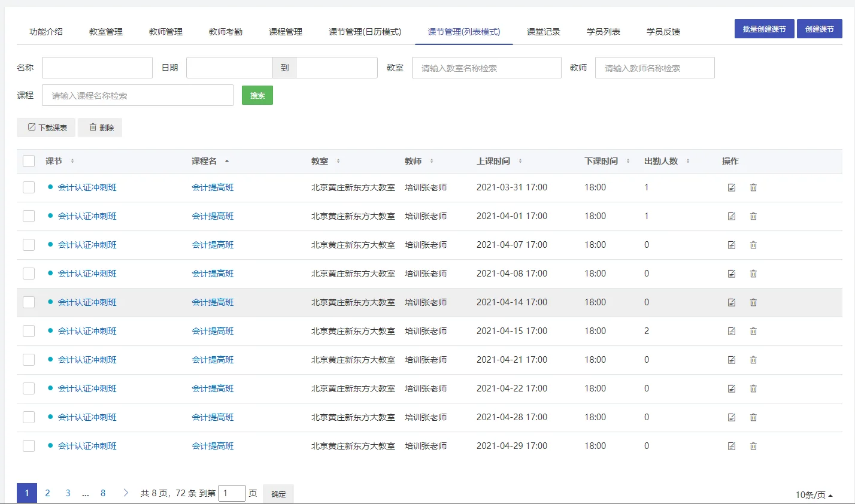Viewport: 855px width, 504px height.
Task: Delete the 2021-04-22 lesson row
Action: tap(753, 388)
